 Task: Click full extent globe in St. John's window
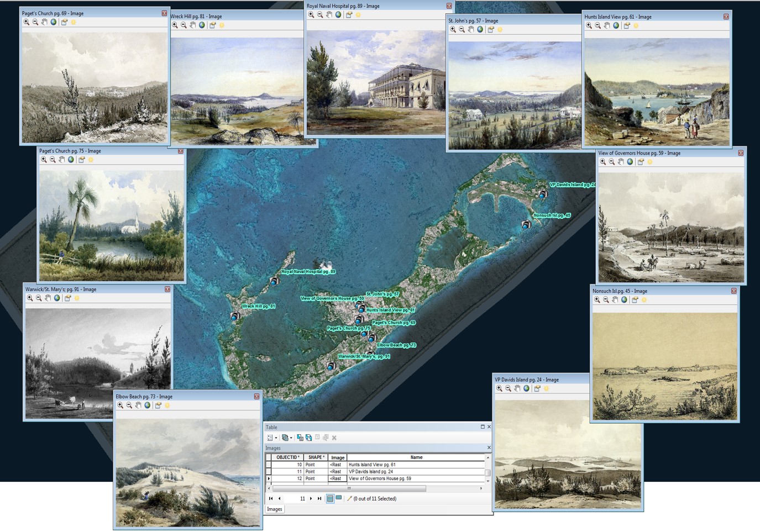[480, 29]
